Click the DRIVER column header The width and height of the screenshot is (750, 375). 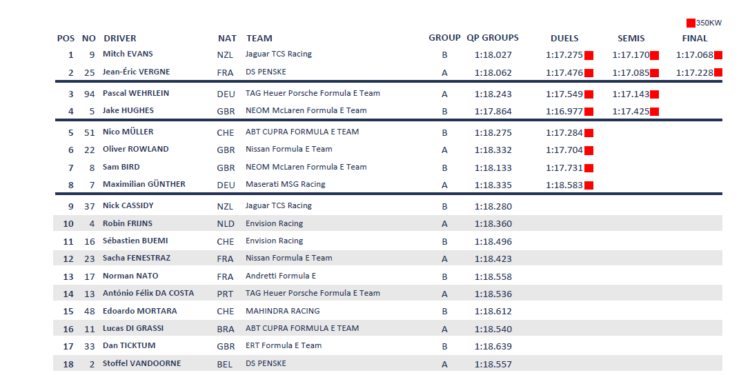120,38
